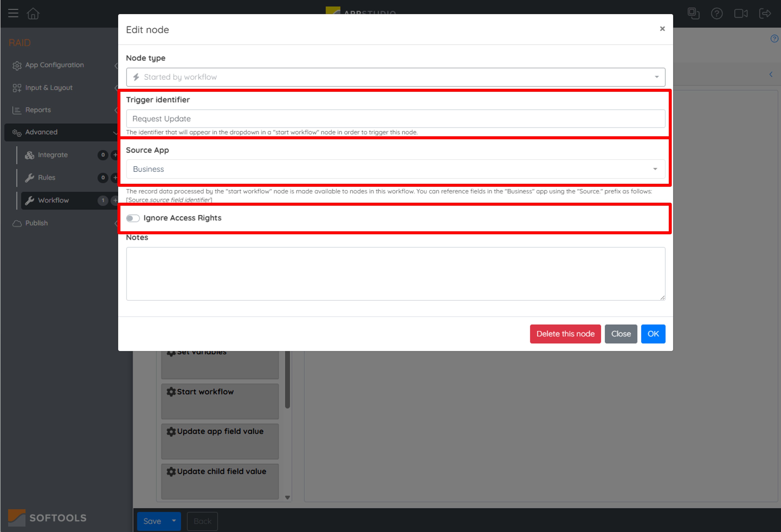The image size is (781, 532).
Task: Click the copy windows icon in header
Action: coord(693,13)
